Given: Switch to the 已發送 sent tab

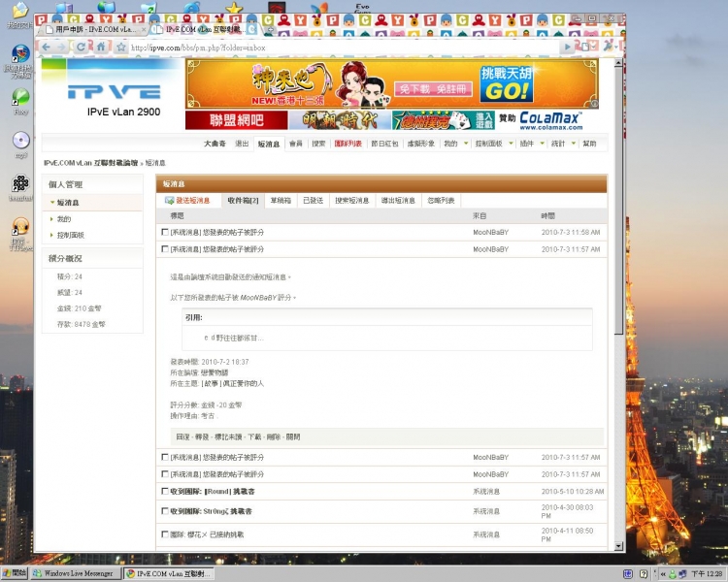Looking at the screenshot, I should click(x=313, y=201).
